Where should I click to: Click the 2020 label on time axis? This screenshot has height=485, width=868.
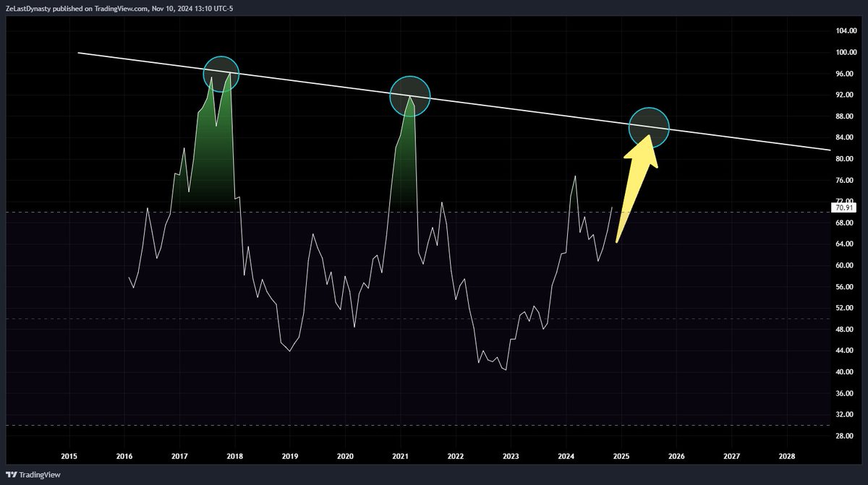[345, 456]
